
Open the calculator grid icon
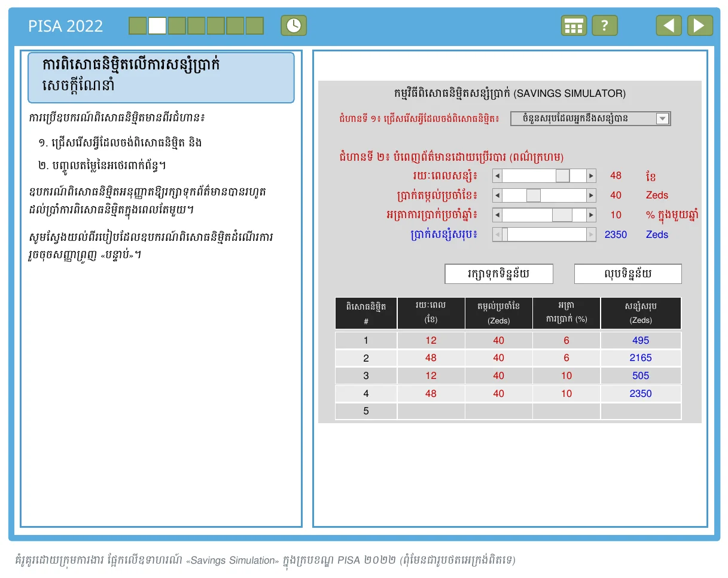(x=574, y=26)
